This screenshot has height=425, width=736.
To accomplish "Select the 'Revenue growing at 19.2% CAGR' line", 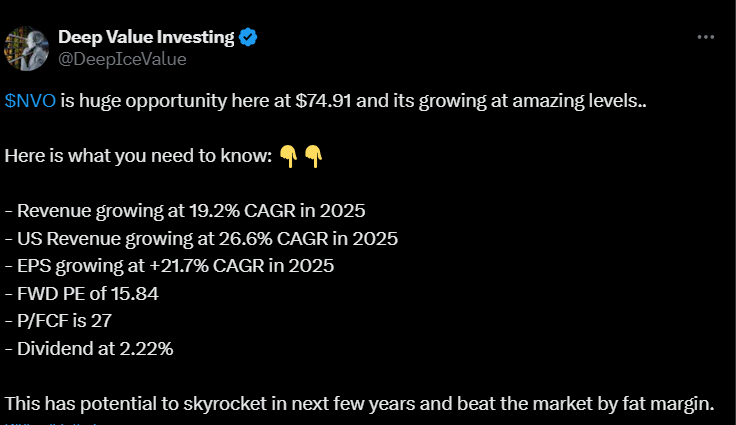I will pyautogui.click(x=185, y=211).
